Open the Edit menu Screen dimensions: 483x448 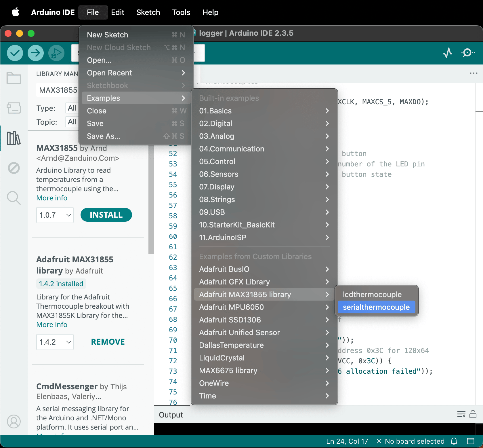click(x=118, y=12)
